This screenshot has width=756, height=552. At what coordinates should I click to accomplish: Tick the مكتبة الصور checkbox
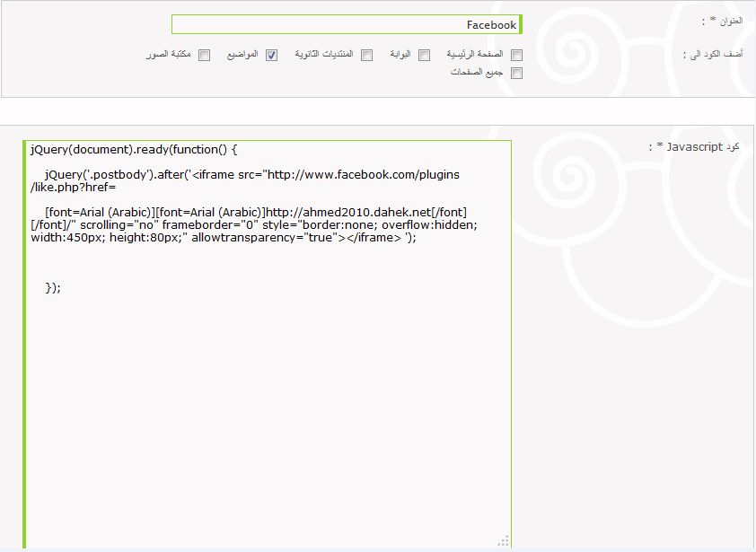click(205, 55)
